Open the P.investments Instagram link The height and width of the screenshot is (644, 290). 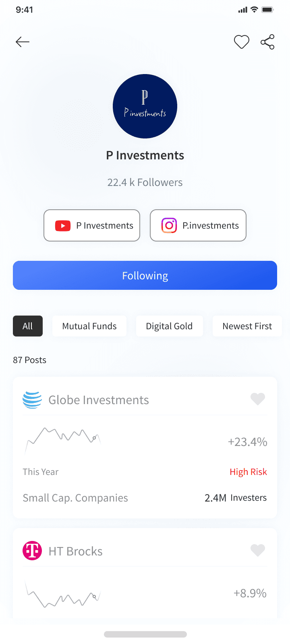click(x=198, y=225)
